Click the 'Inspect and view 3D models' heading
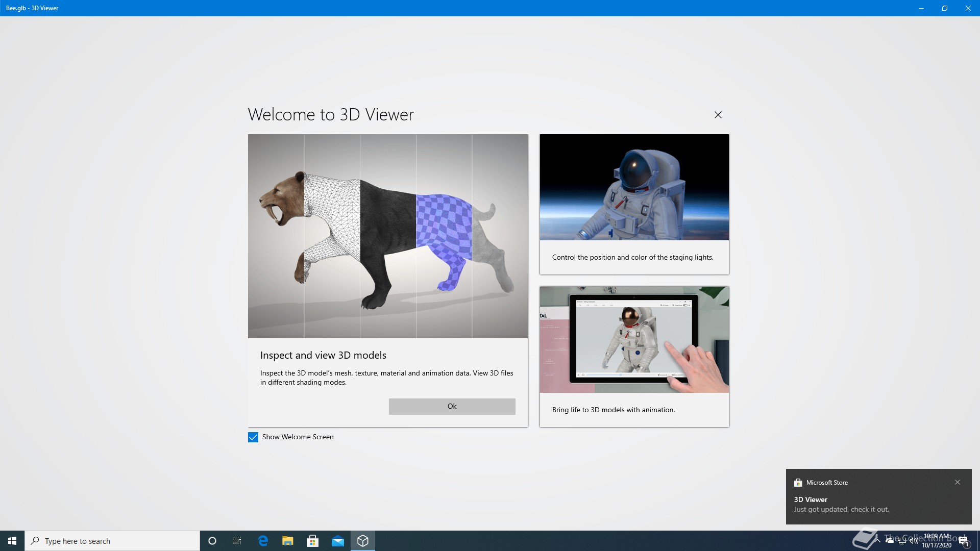 [323, 355]
